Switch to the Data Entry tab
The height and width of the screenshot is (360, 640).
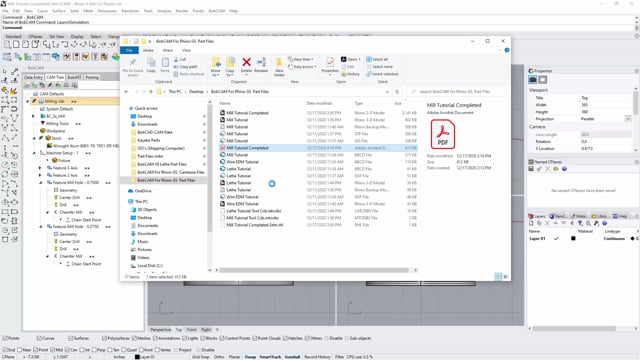(x=33, y=77)
